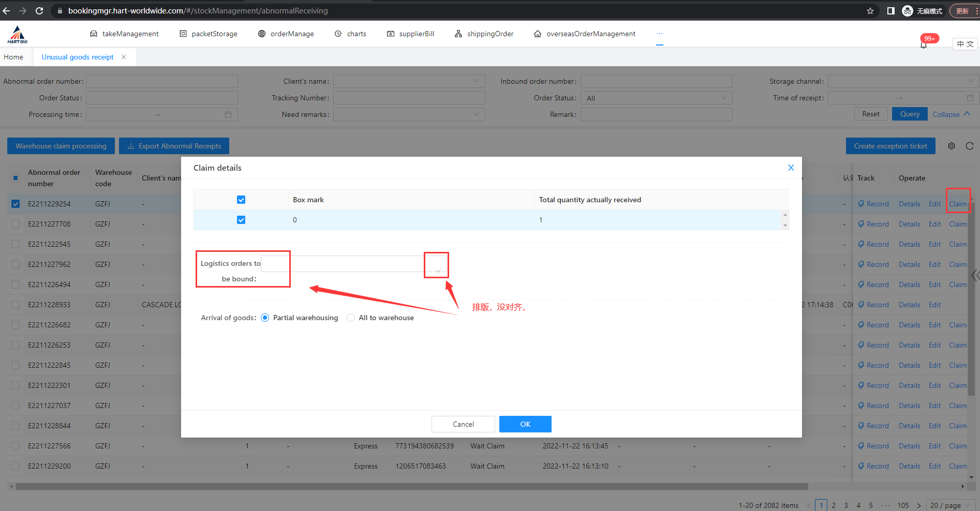
Task: Open the Client's name filter dropdown
Action: pyautogui.click(x=409, y=81)
